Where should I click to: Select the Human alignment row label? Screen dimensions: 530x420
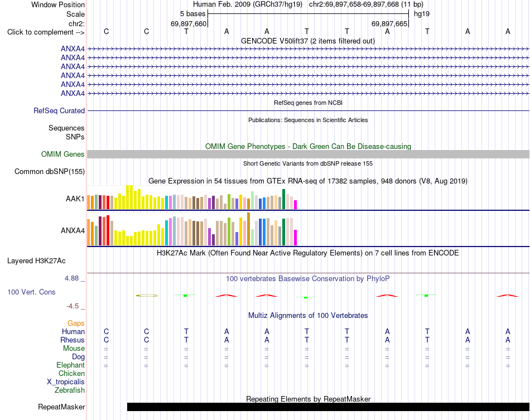pos(73,331)
